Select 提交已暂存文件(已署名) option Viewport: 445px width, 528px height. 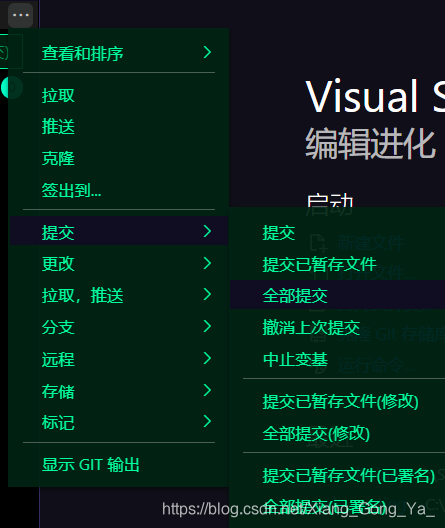click(x=337, y=475)
